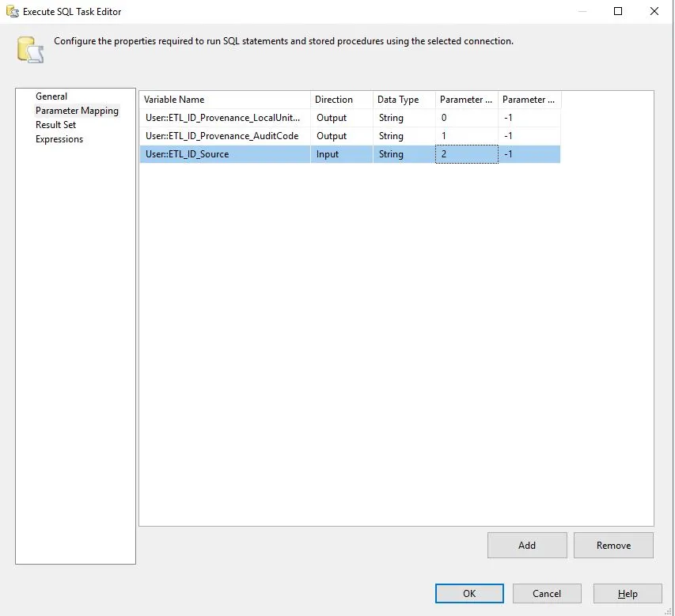Select User::ETL_ID_Provenance_AuditCode variable cell
The height and width of the screenshot is (616, 675).
coord(225,136)
